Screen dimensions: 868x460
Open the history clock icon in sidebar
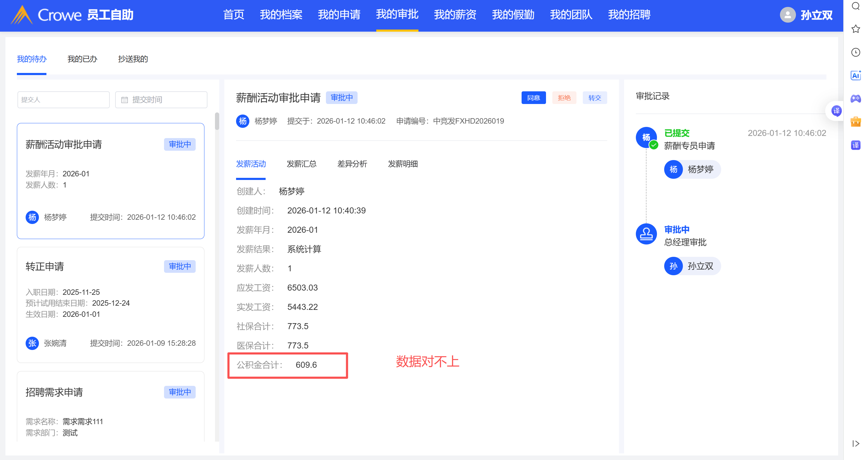tap(856, 52)
